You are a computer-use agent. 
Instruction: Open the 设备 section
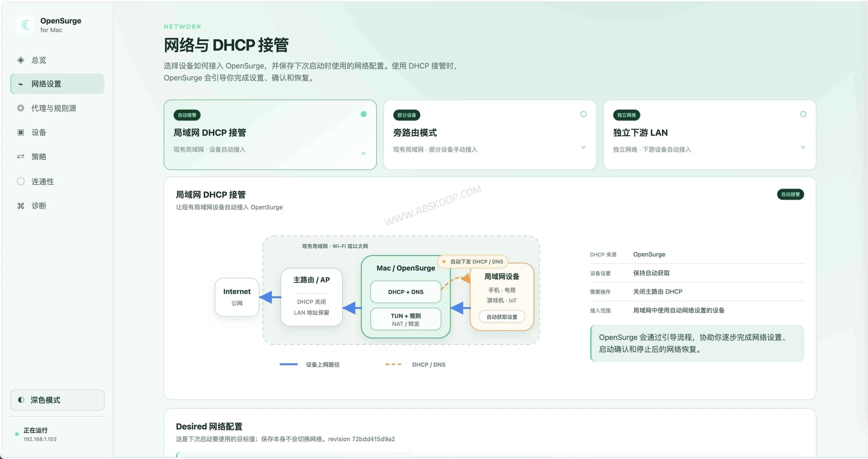(x=57, y=132)
